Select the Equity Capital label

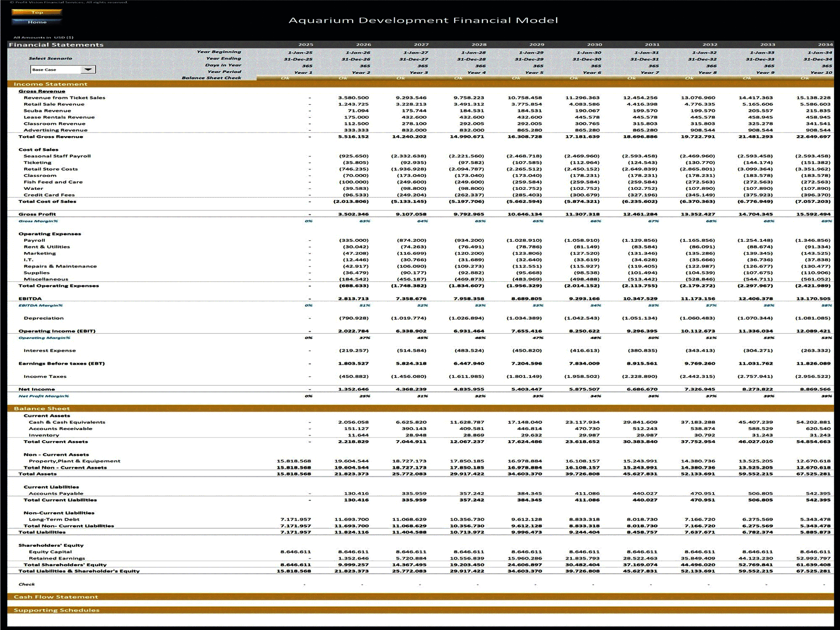[50, 552]
